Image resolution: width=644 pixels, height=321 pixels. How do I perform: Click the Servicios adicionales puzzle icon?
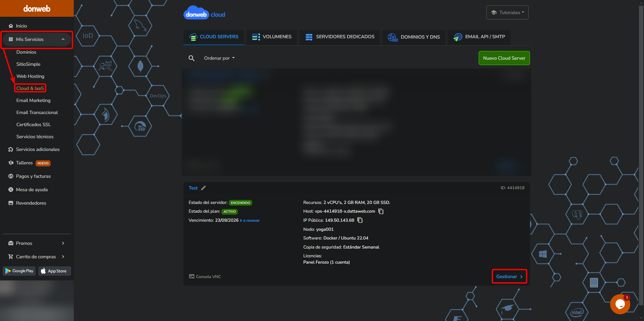pyautogui.click(x=11, y=149)
